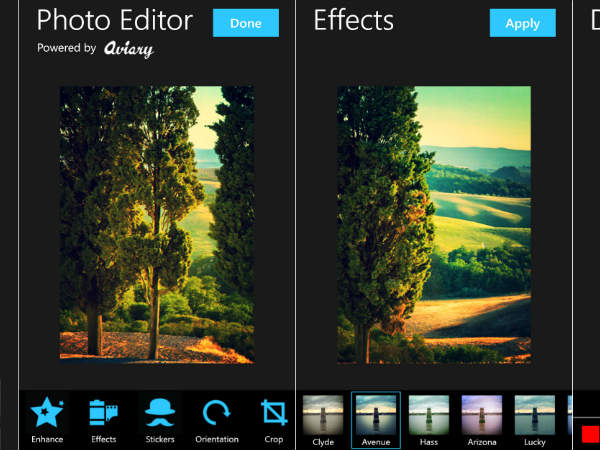Screen dimensions: 600x450
Task: Select the Orientation rotate tool
Action: tap(217, 420)
